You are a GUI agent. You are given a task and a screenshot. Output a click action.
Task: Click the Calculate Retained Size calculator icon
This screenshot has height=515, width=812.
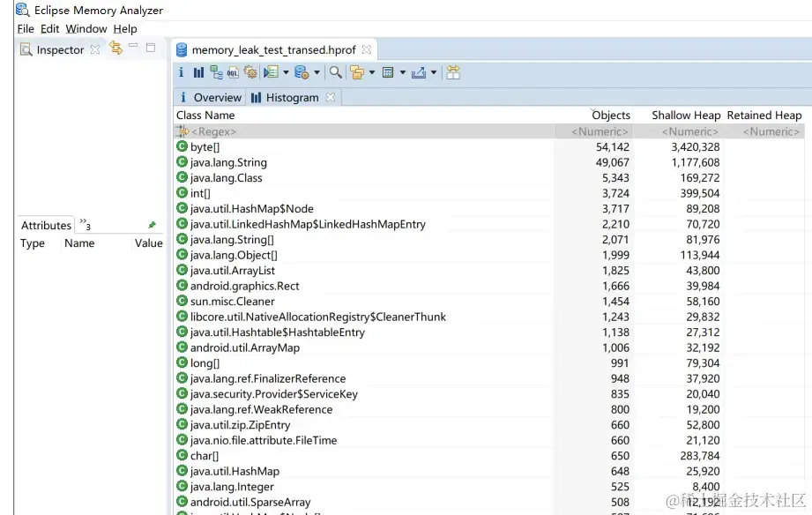coord(388,72)
